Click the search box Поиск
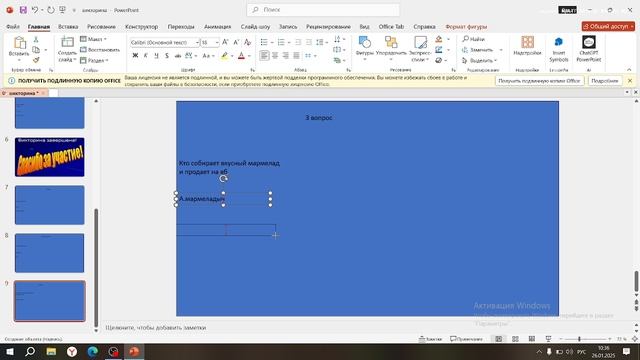The image size is (640, 360). [323, 9]
